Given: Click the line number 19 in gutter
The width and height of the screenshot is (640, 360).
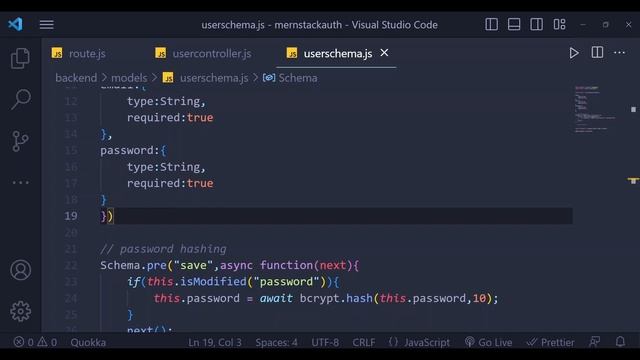Looking at the screenshot, I should click(71, 216).
